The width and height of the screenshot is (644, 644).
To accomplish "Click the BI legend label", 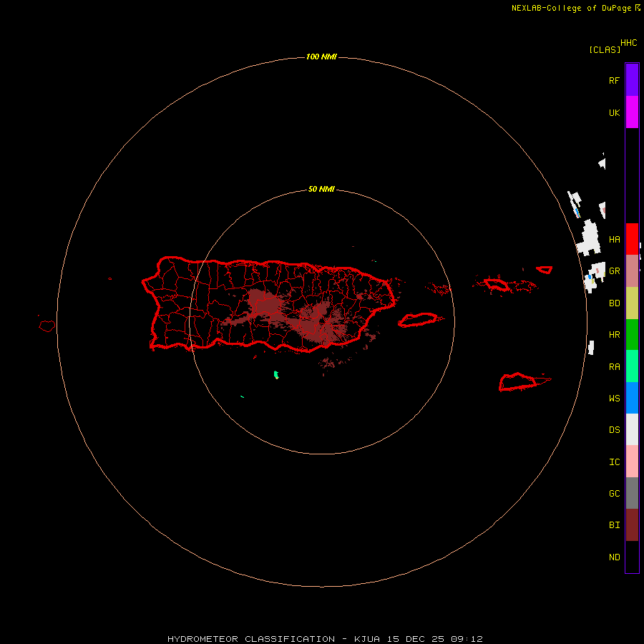I will 614,525.
